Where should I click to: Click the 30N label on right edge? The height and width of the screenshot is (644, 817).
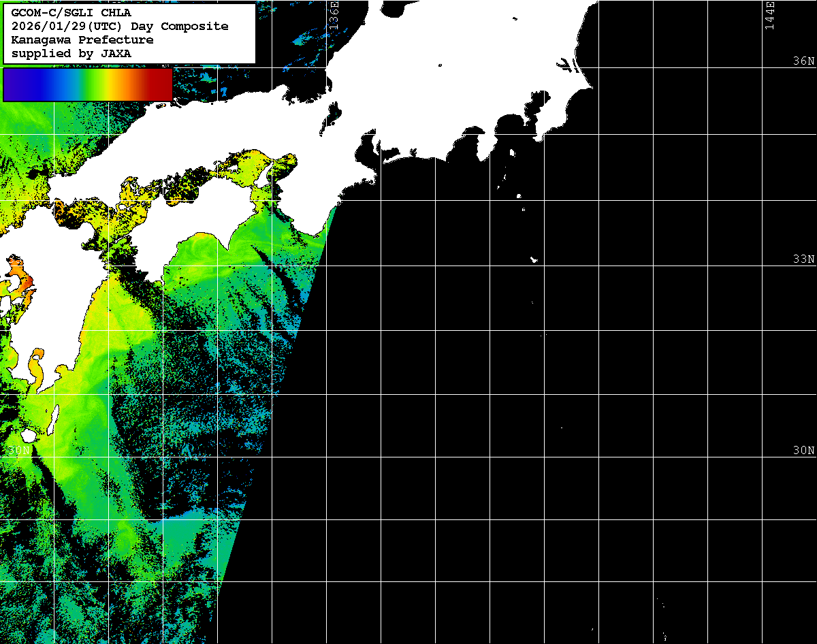803,450
